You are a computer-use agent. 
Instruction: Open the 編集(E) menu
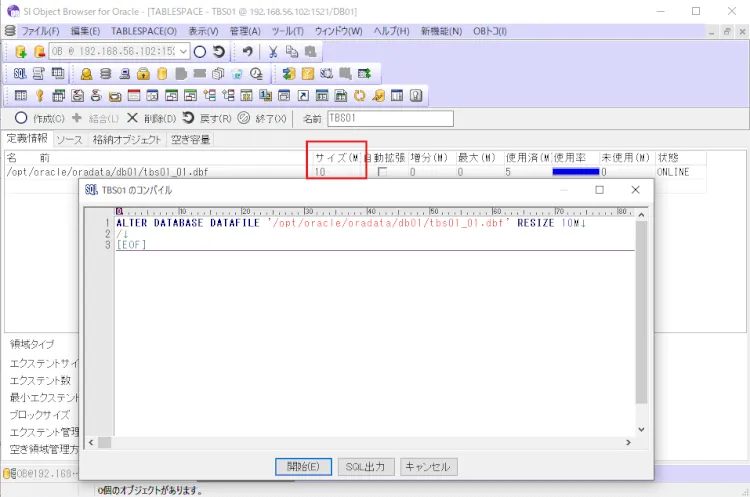click(85, 31)
